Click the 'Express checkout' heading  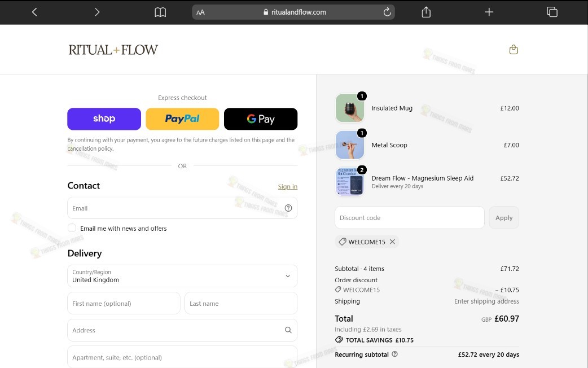[182, 98]
